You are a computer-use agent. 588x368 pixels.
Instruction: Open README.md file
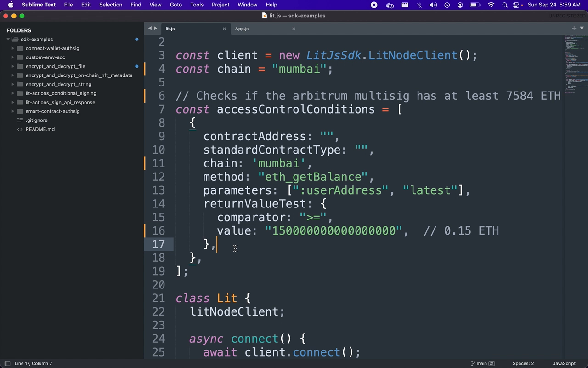[x=40, y=129]
